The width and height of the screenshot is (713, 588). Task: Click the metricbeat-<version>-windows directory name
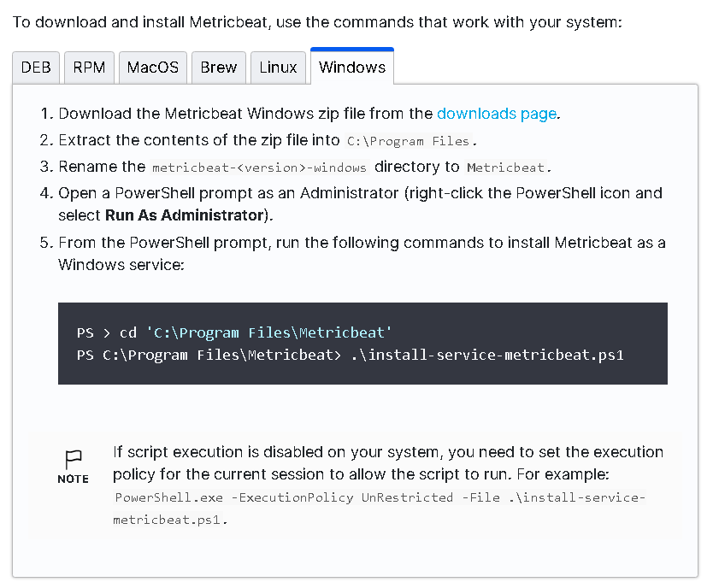tap(259, 168)
